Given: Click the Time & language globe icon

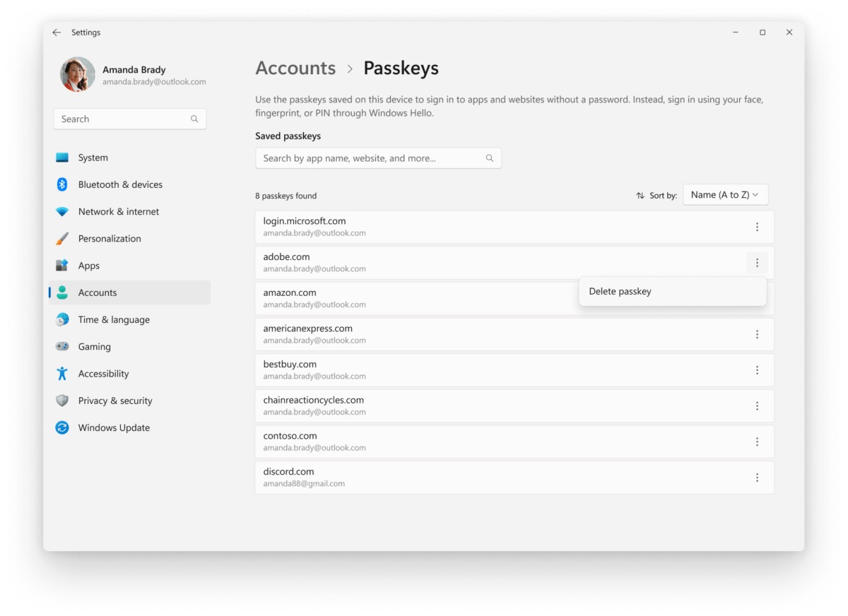Looking at the screenshot, I should point(62,319).
